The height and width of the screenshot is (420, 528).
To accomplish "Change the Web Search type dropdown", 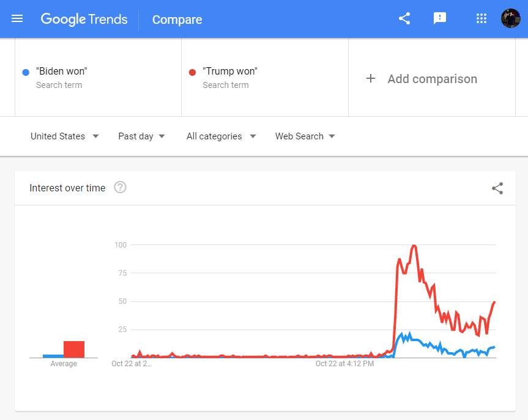I will tap(305, 136).
